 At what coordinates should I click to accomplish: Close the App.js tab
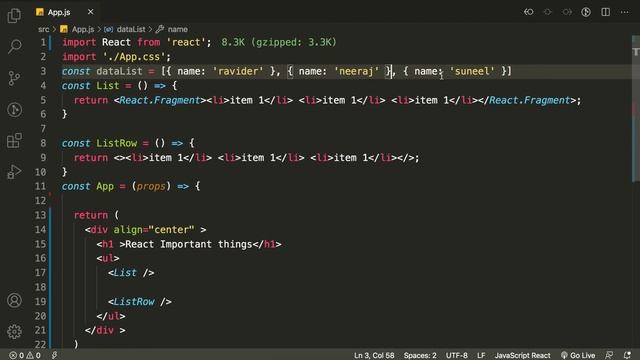coord(91,12)
